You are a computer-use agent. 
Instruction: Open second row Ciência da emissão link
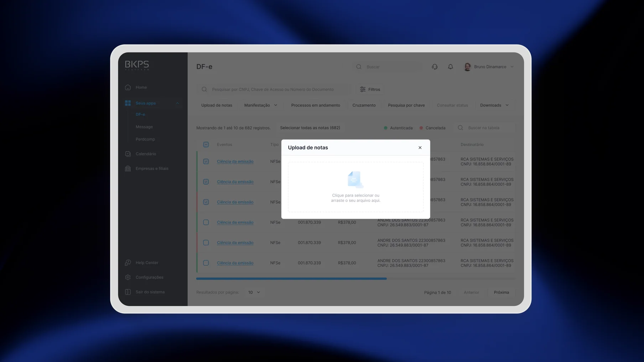click(235, 182)
